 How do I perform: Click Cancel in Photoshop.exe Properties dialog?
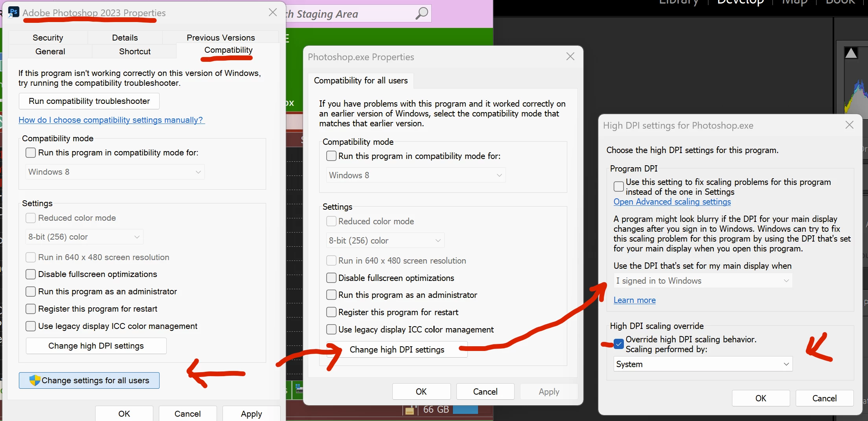[x=485, y=391]
